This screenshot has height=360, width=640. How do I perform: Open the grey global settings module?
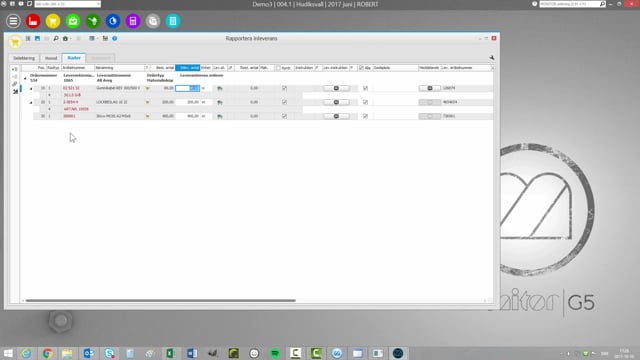[153, 21]
